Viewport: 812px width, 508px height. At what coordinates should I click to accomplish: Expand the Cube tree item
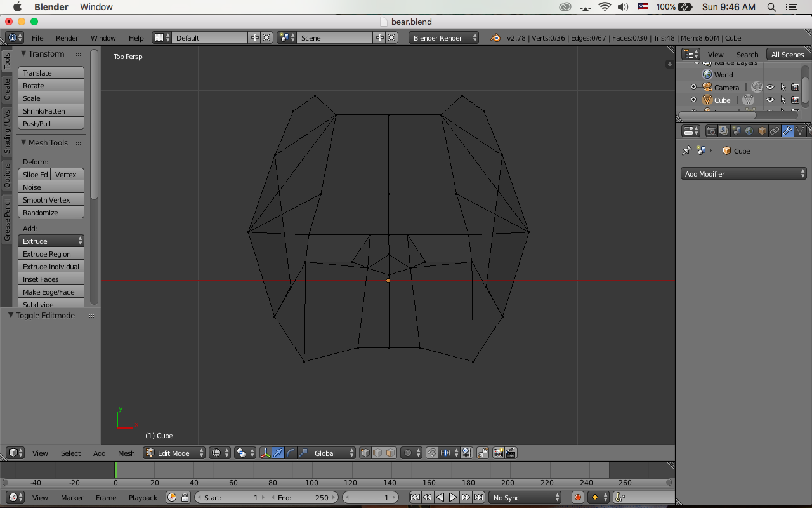point(693,100)
